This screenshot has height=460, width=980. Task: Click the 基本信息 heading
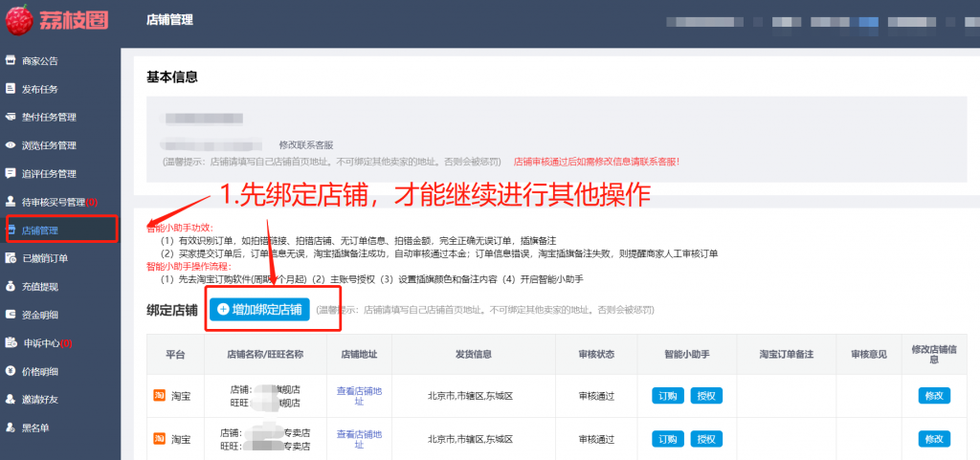point(172,77)
